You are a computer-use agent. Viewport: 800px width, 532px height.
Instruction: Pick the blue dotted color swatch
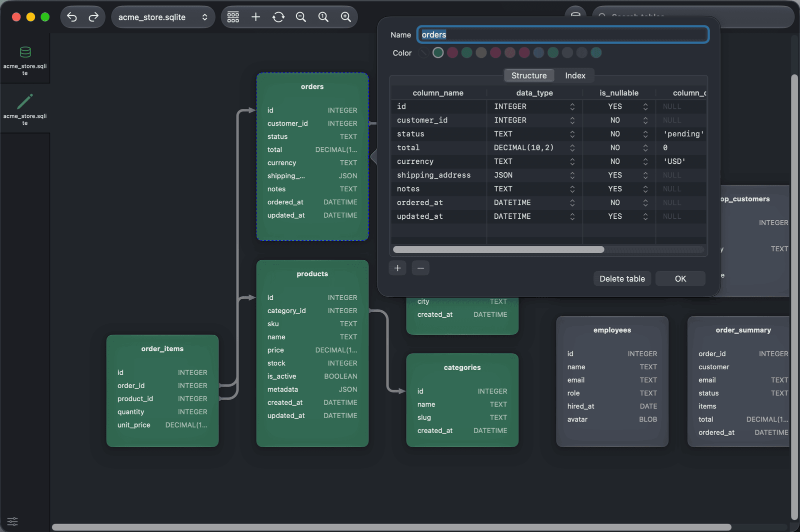tap(538, 53)
